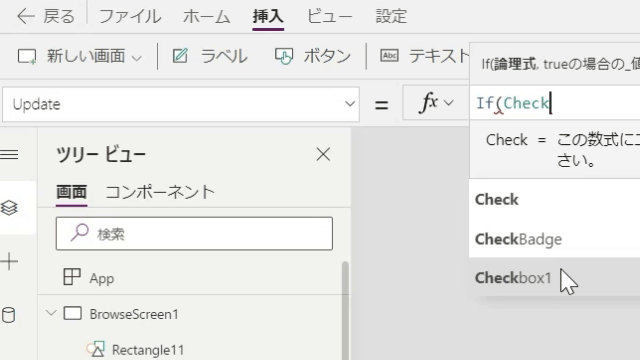Click the plus insert icon in sidebar

click(9, 261)
